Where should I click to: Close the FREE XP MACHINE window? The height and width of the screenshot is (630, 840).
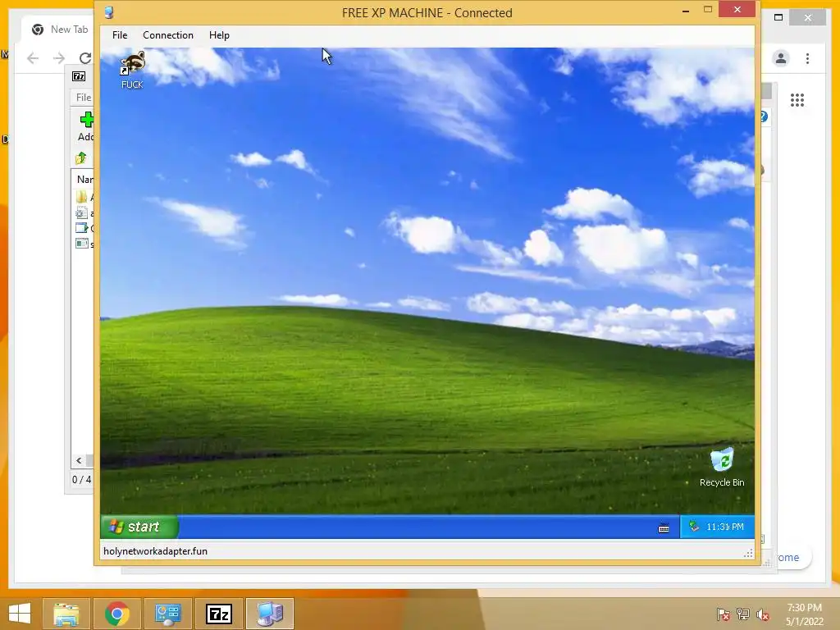[x=737, y=10]
